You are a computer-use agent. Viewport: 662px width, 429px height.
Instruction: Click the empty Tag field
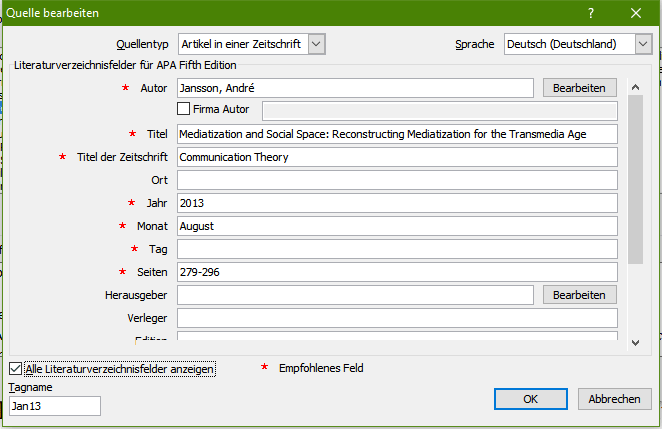point(397,249)
